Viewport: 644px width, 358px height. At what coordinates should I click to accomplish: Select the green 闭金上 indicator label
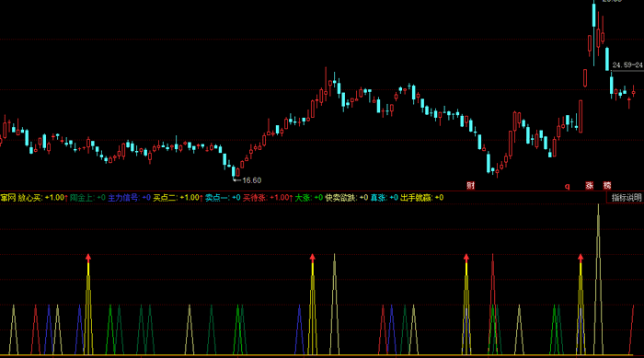click(81, 198)
